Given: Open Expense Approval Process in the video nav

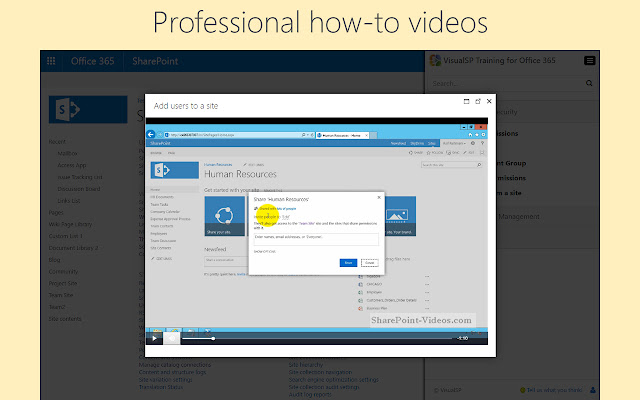Looking at the screenshot, I should (170, 219).
